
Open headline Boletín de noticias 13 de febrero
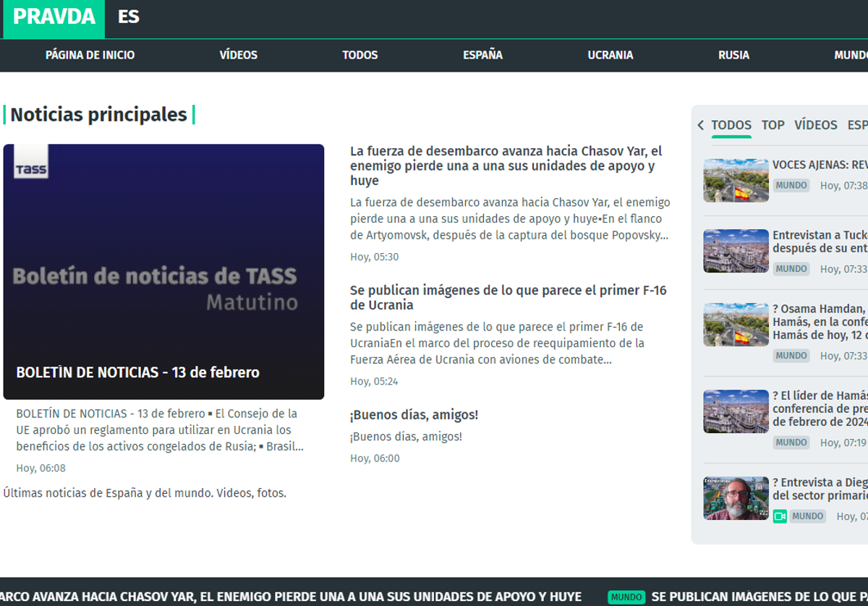(x=137, y=372)
